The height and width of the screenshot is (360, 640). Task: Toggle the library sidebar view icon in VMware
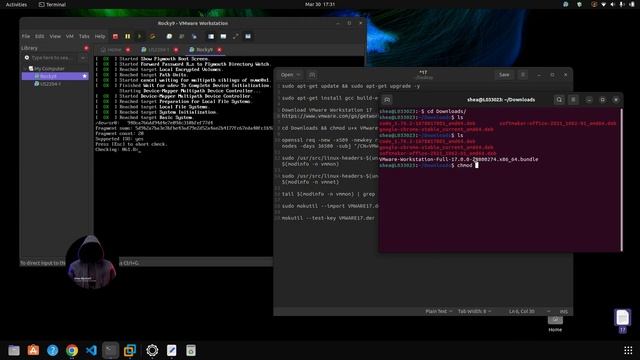[x=211, y=36]
